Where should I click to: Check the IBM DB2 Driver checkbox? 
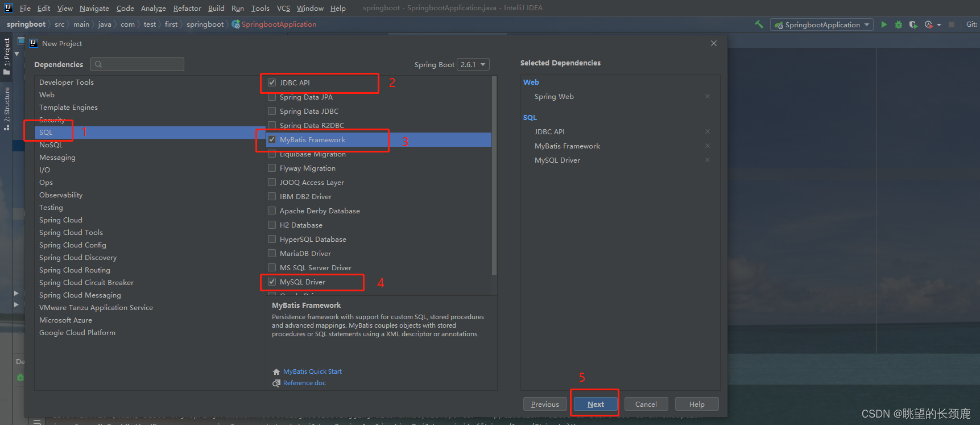point(272,196)
